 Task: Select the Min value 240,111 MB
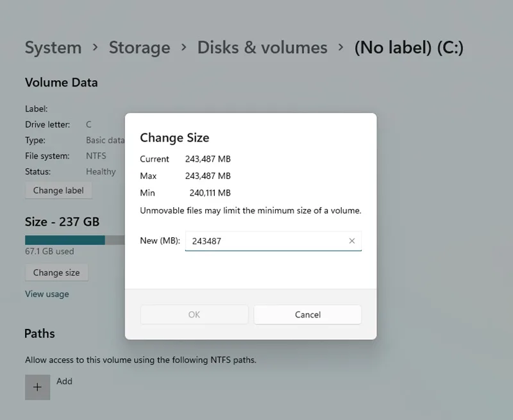click(x=210, y=192)
